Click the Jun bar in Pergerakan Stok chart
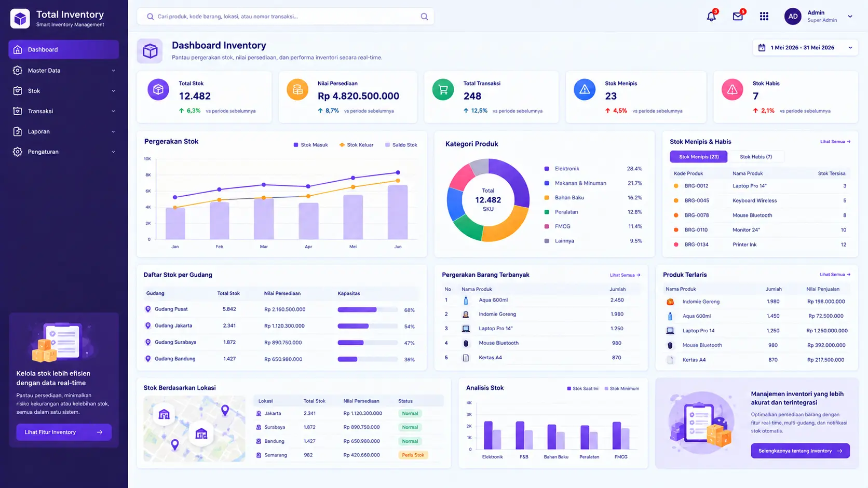 pos(398,212)
